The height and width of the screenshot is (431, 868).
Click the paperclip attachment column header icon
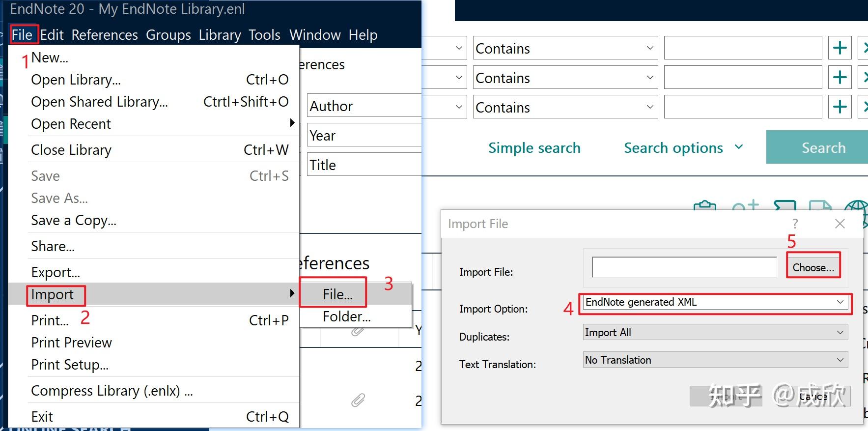[358, 331]
